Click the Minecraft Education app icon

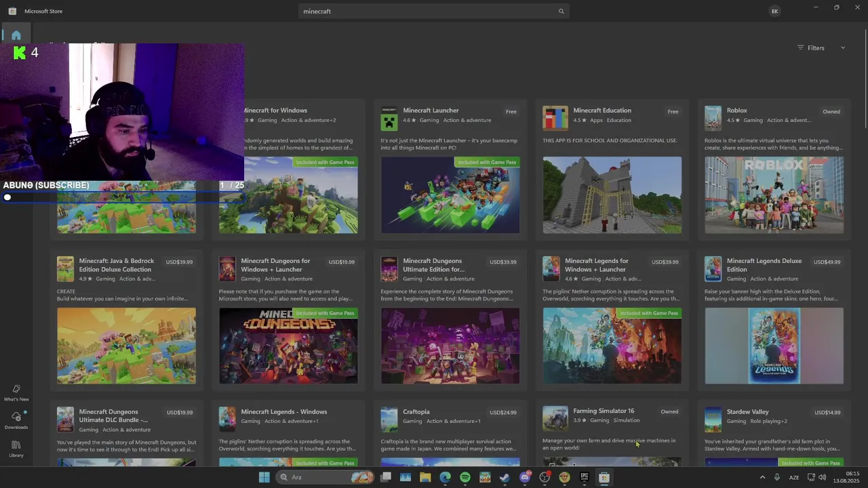pyautogui.click(x=555, y=118)
